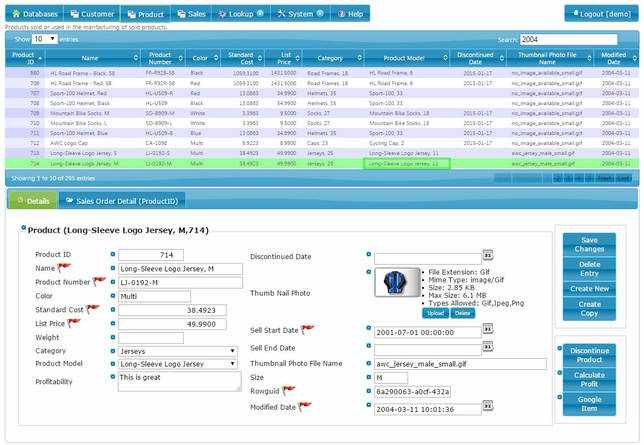This screenshot has width=644, height=445.
Task: Open calendar picker for Sell End Date
Action: pos(488,347)
